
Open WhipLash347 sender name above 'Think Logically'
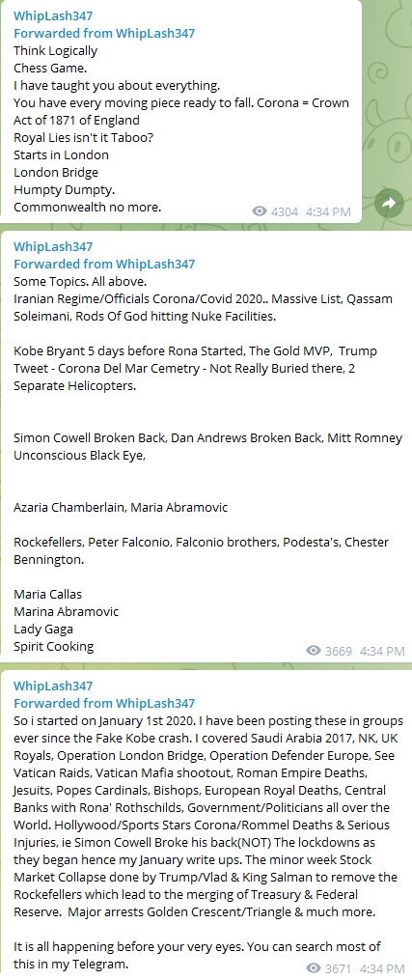pyautogui.click(x=53, y=15)
